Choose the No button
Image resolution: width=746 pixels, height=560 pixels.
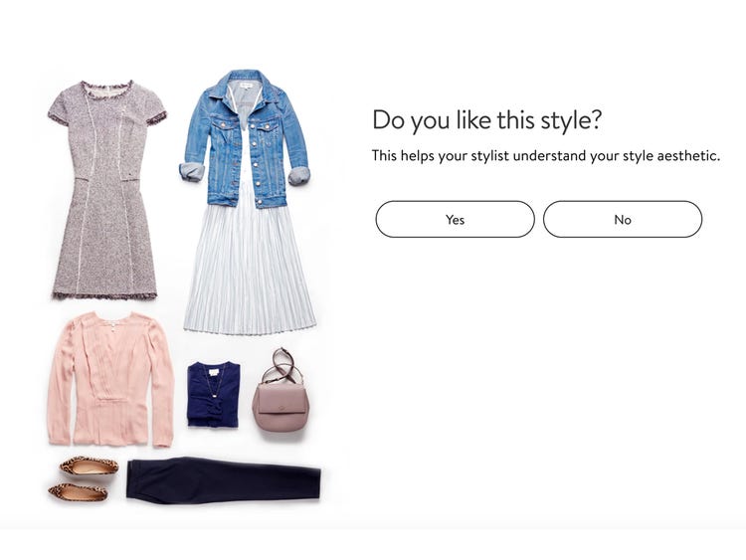click(x=623, y=220)
